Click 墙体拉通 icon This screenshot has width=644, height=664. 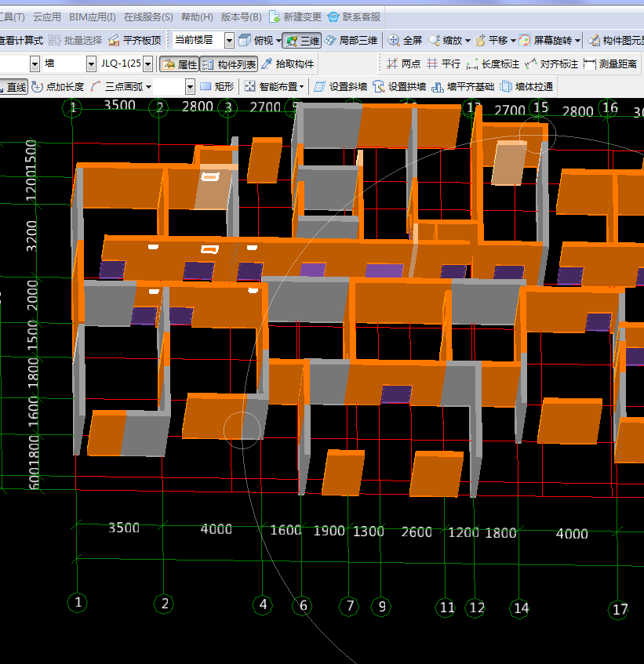pyautogui.click(x=506, y=87)
